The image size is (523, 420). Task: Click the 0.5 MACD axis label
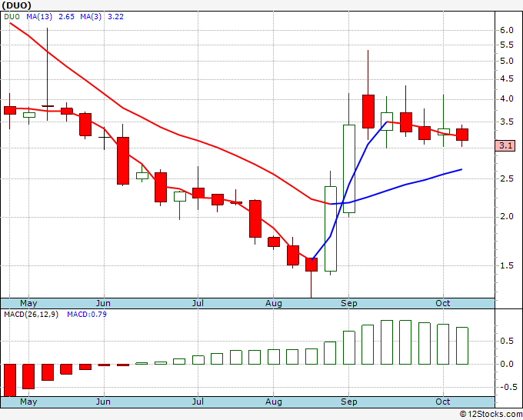pos(507,341)
